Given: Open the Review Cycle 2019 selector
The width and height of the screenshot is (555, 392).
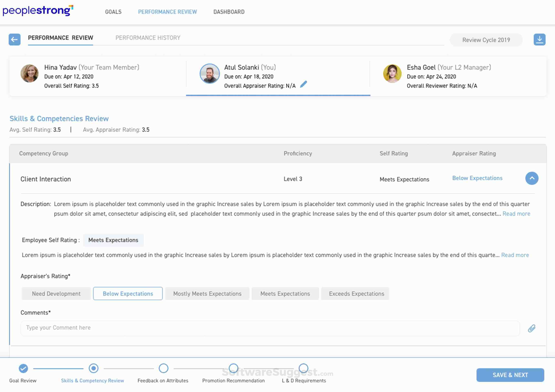Looking at the screenshot, I should coord(486,40).
